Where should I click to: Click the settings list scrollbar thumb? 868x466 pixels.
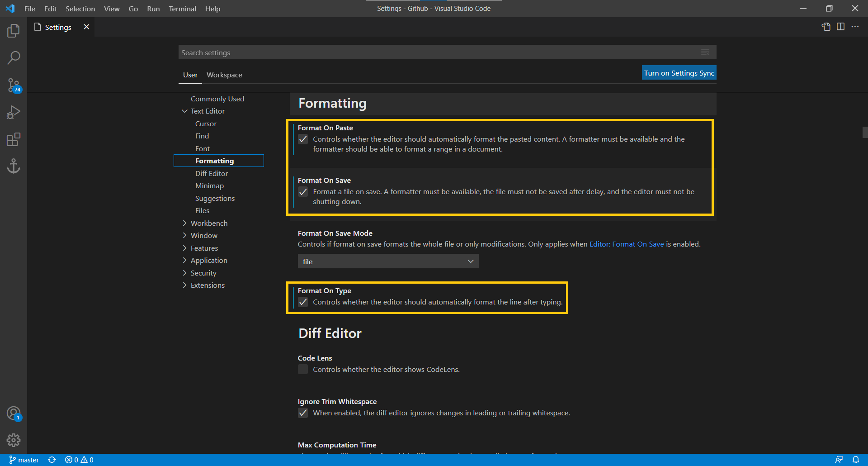[865, 132]
